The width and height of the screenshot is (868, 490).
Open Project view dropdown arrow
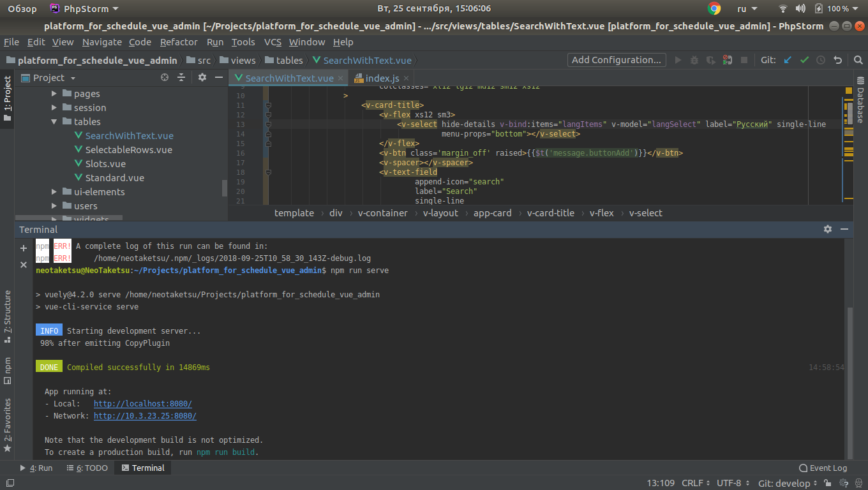(x=73, y=78)
